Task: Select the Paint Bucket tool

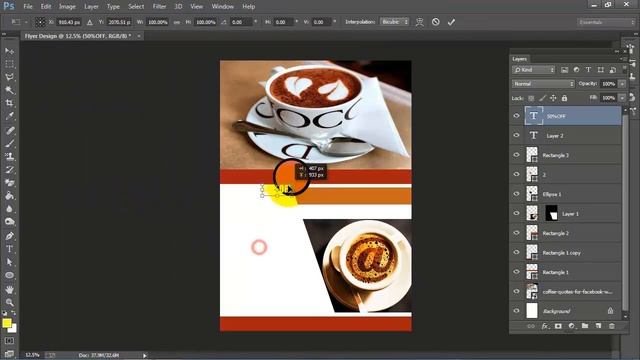Action: click(x=9, y=196)
